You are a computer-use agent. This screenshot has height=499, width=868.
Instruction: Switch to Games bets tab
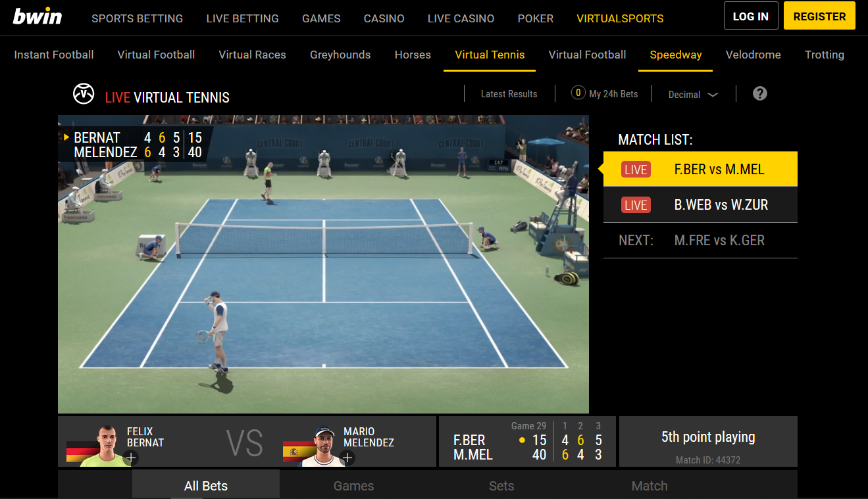pos(353,485)
